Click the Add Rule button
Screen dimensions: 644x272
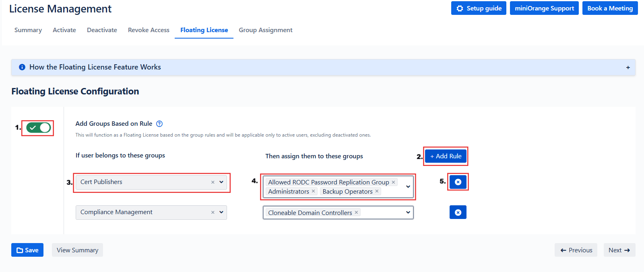[446, 156]
